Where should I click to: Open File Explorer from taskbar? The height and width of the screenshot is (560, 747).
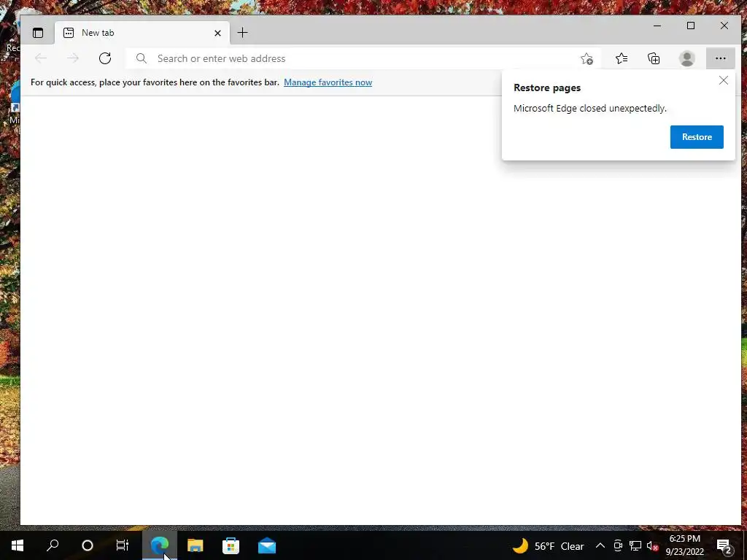[x=195, y=545]
